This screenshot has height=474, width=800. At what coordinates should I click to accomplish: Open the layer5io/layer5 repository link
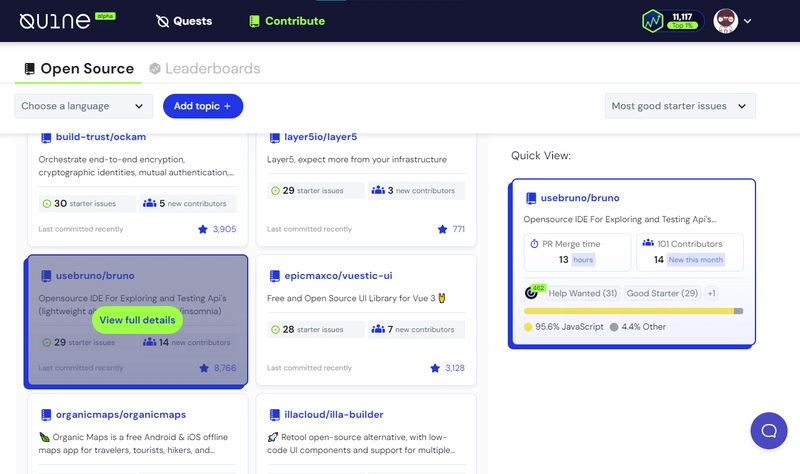pos(320,137)
